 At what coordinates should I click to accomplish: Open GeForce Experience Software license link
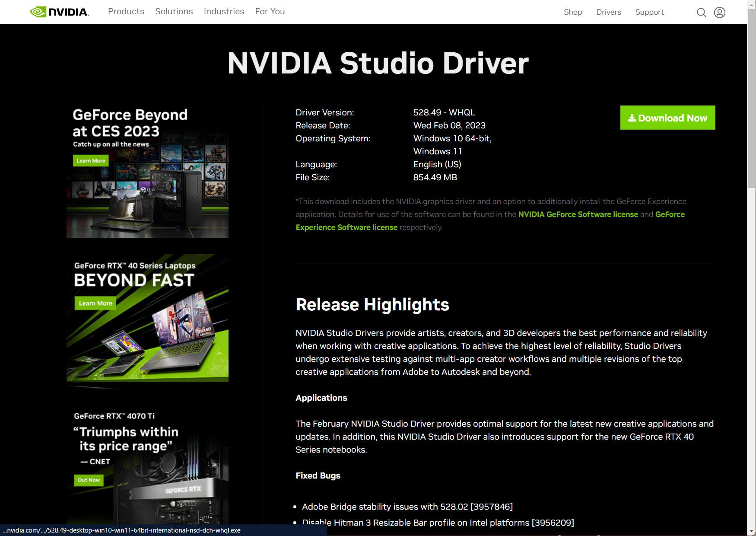coord(346,227)
